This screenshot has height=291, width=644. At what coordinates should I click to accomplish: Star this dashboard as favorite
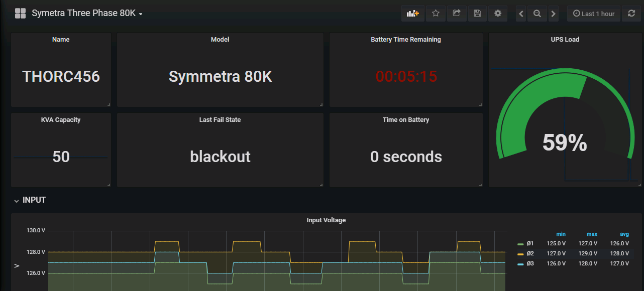436,14
